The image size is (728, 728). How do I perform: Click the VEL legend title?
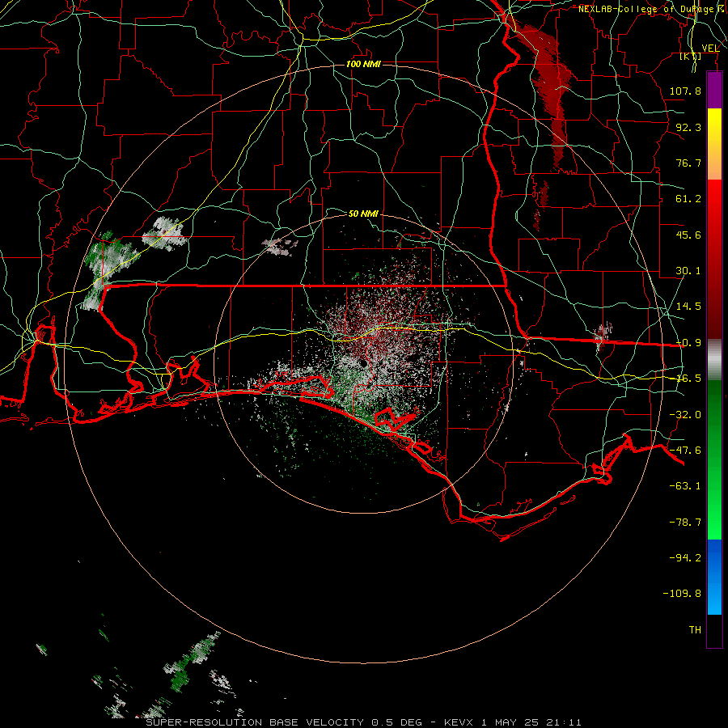click(x=711, y=48)
